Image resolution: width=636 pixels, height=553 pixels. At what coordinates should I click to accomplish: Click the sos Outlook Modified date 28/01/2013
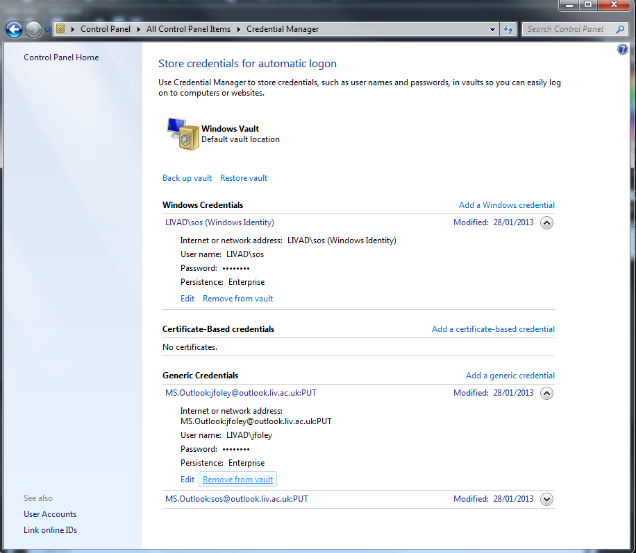[x=513, y=499]
